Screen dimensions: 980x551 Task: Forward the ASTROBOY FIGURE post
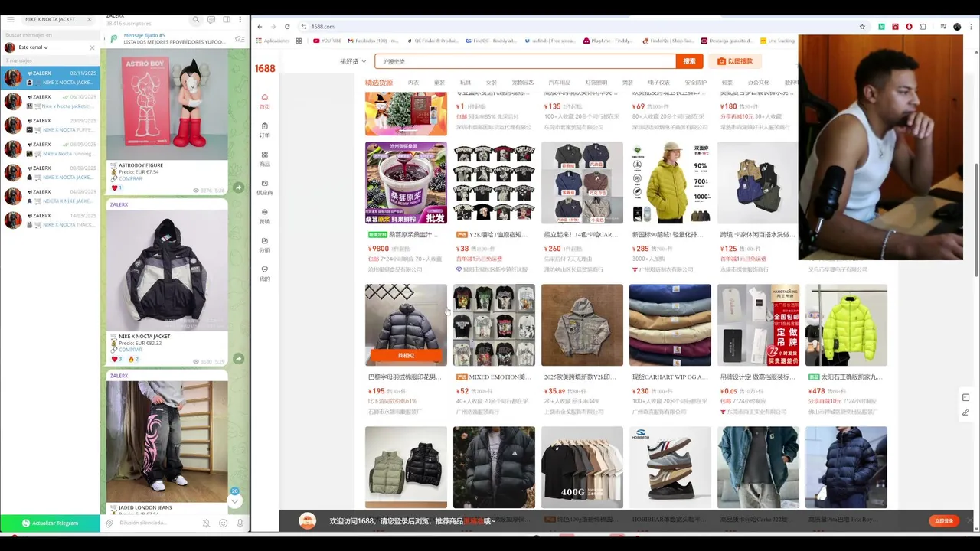click(x=238, y=187)
